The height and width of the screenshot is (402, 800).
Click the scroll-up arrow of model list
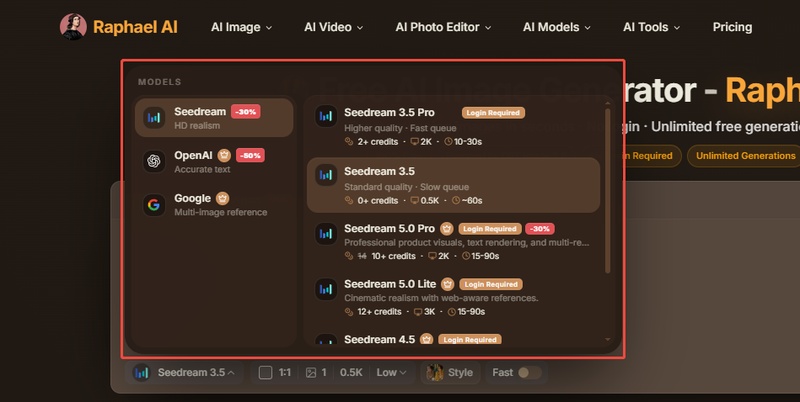point(607,104)
